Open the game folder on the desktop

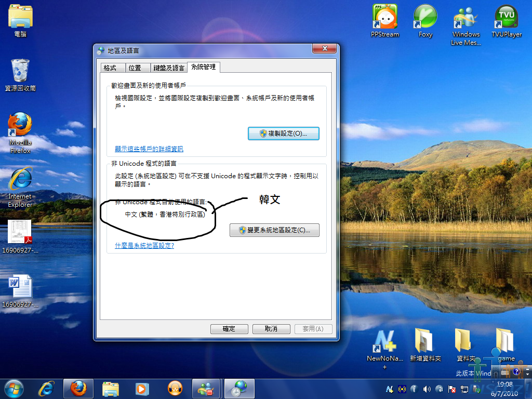(506, 345)
